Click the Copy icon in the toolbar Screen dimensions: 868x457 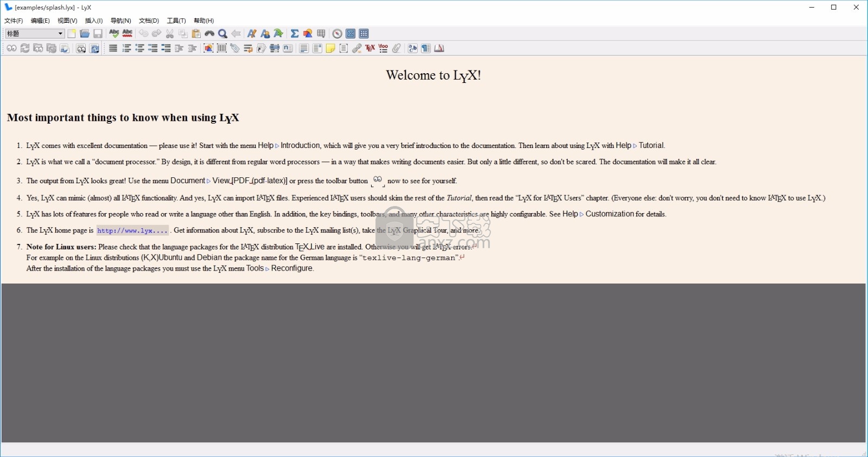click(183, 34)
